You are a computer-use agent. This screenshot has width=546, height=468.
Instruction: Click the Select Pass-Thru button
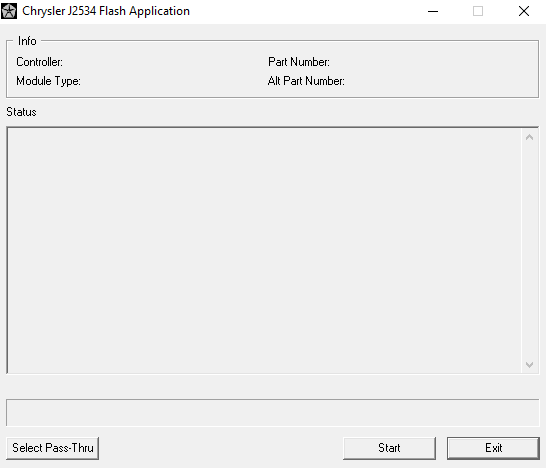(x=53, y=448)
